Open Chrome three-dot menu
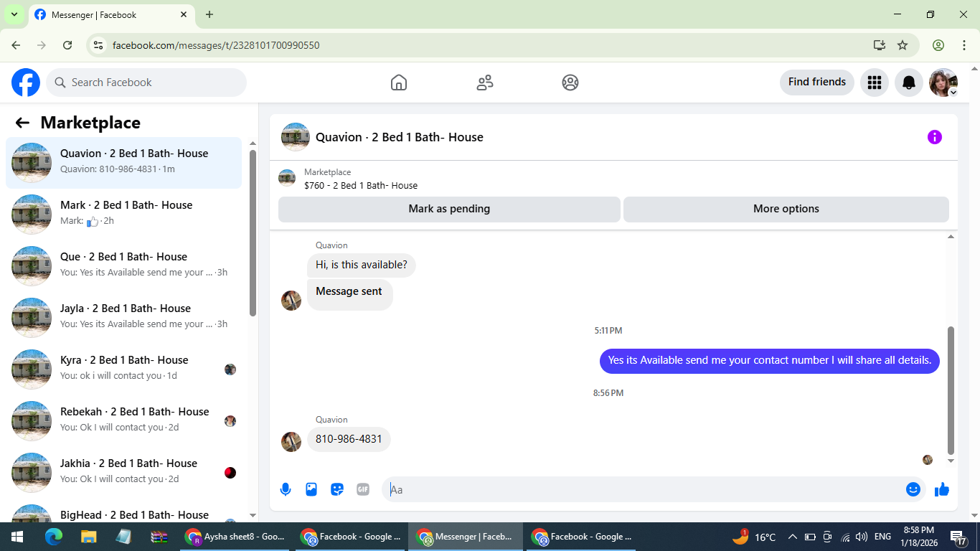Image resolution: width=980 pixels, height=551 pixels. [964, 45]
